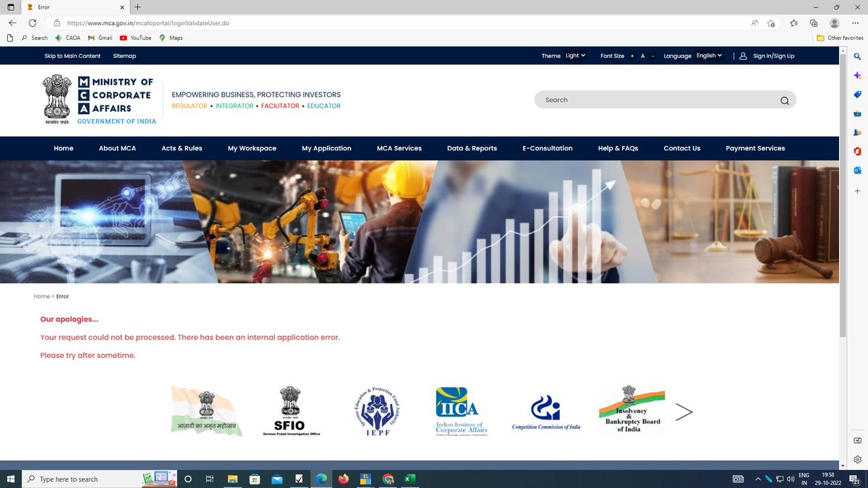Screen dimensions: 868x488
Task: Increase font size with the plus button
Action: pyautogui.click(x=631, y=56)
